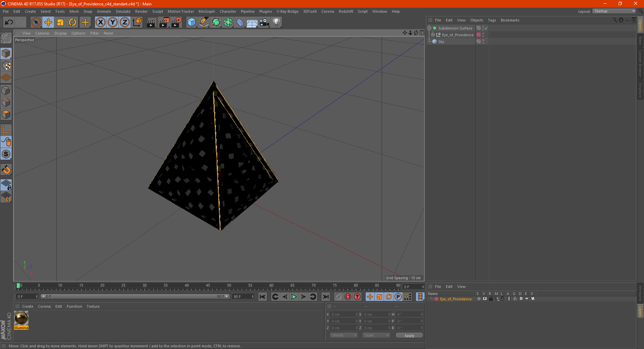This screenshot has width=644, height=349.
Task: Toggle Subdivision Surface enable checkmark
Action: (486, 28)
